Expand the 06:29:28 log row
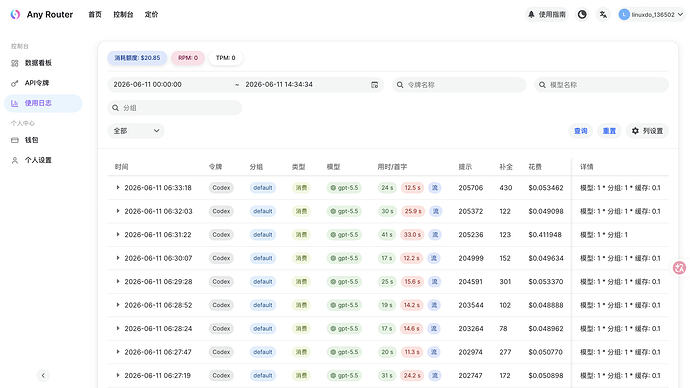This screenshot has width=690, height=388. pos(118,282)
